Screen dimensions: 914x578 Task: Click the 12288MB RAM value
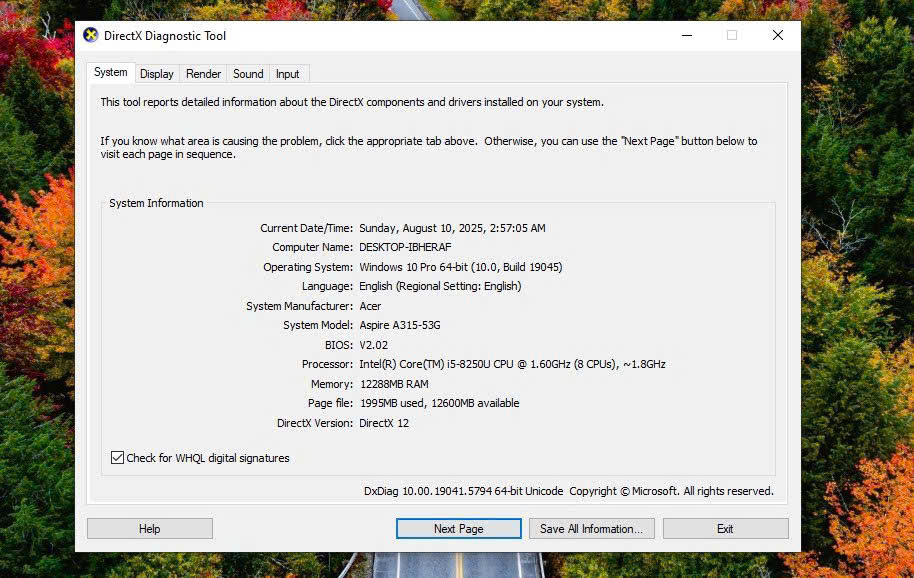pos(394,384)
